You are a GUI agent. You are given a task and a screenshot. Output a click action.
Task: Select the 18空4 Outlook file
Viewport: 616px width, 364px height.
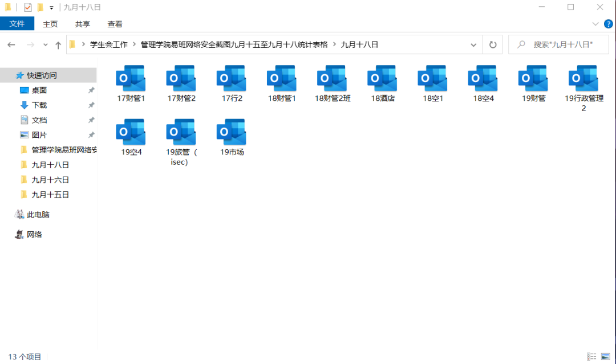point(483,84)
